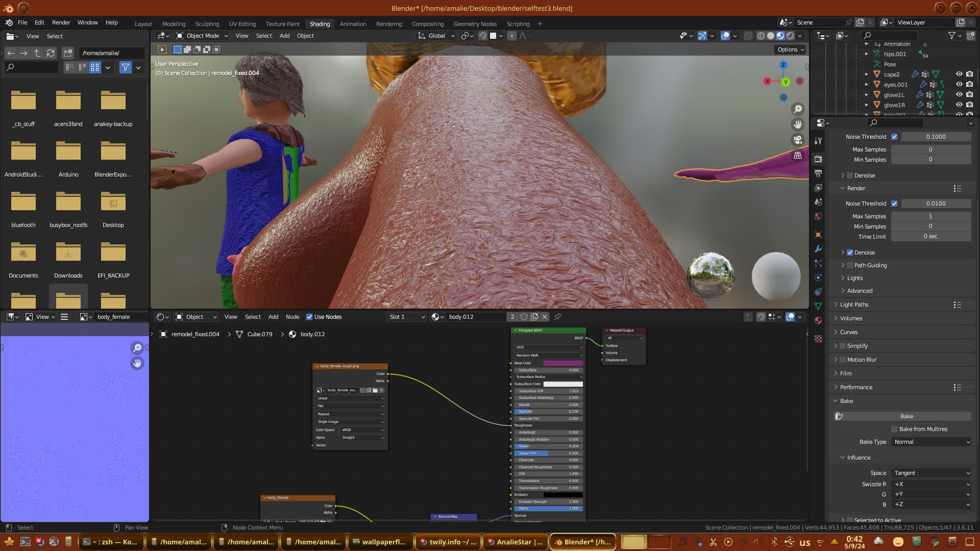This screenshot has height=551, width=980.
Task: Click the camera view icon in viewport
Action: click(x=797, y=140)
